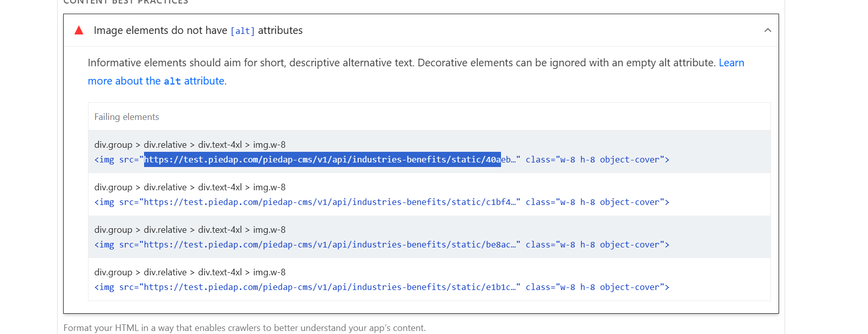The height and width of the screenshot is (334, 868).
Task: Click the [alt] code label in the title
Action: (x=243, y=31)
